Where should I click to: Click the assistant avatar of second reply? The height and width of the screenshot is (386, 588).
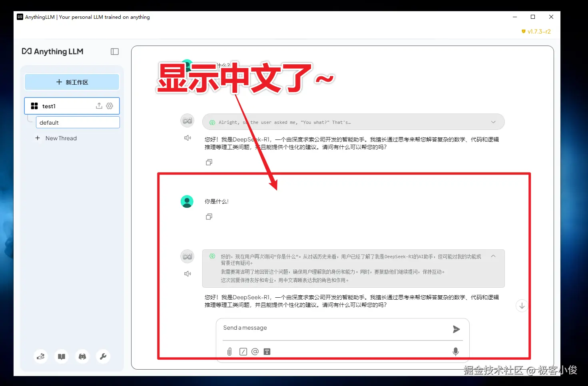click(187, 257)
